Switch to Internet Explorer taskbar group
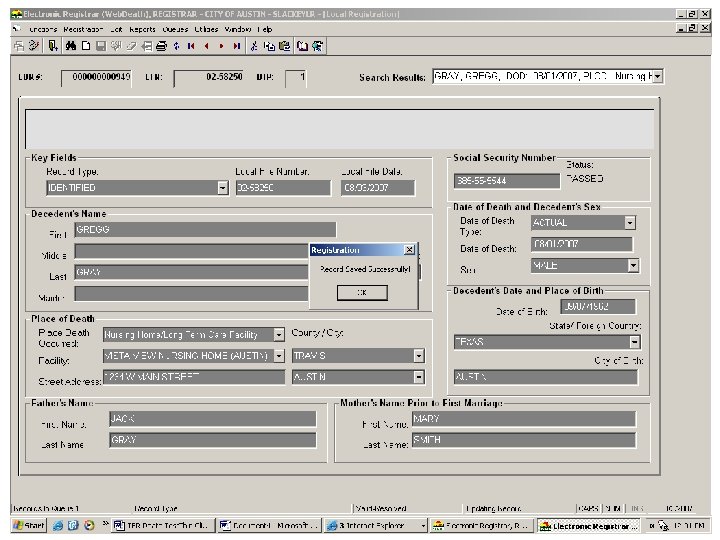Viewport: 720px width, 540px height. click(x=375, y=525)
